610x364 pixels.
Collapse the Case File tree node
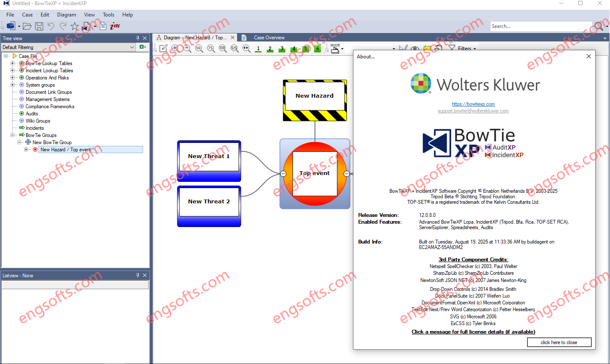[x=6, y=56]
